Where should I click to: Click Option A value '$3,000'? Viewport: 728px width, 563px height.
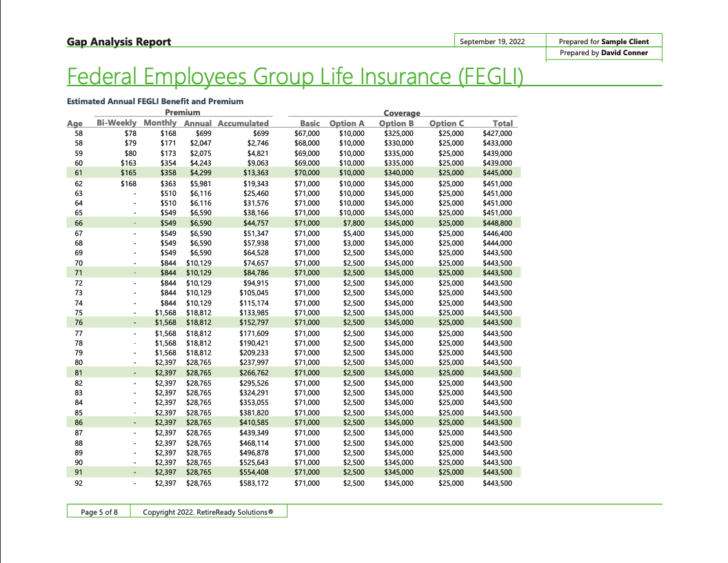[x=354, y=243]
